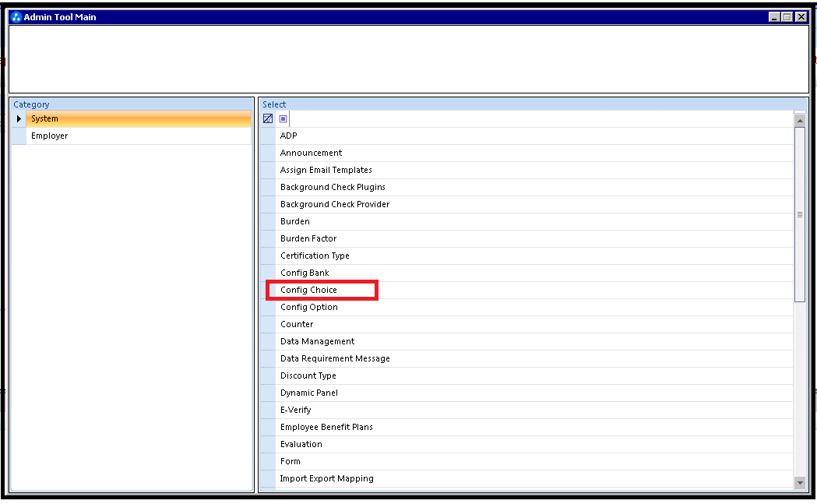Select the Burden Factor entry

[x=534, y=238]
